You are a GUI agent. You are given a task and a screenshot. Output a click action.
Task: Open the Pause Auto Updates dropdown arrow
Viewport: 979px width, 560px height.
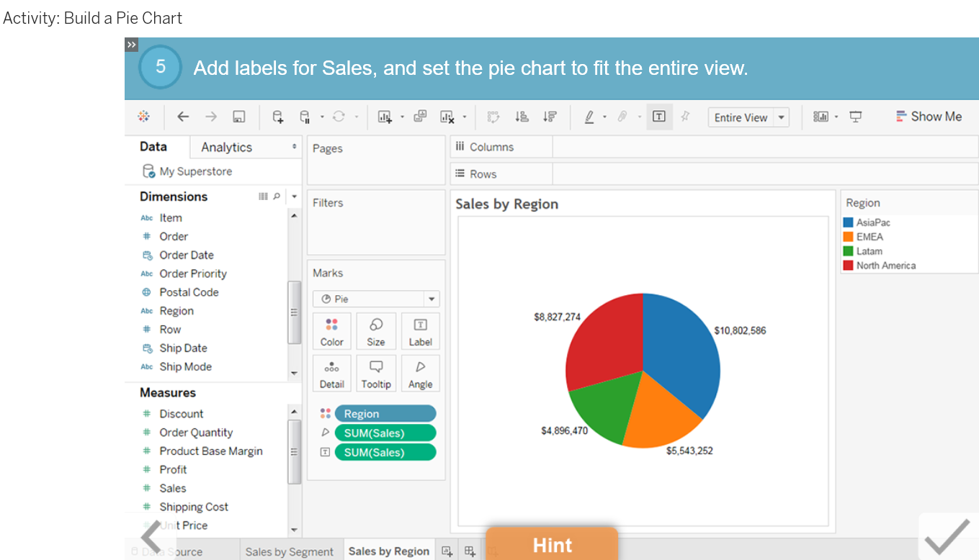click(x=322, y=117)
